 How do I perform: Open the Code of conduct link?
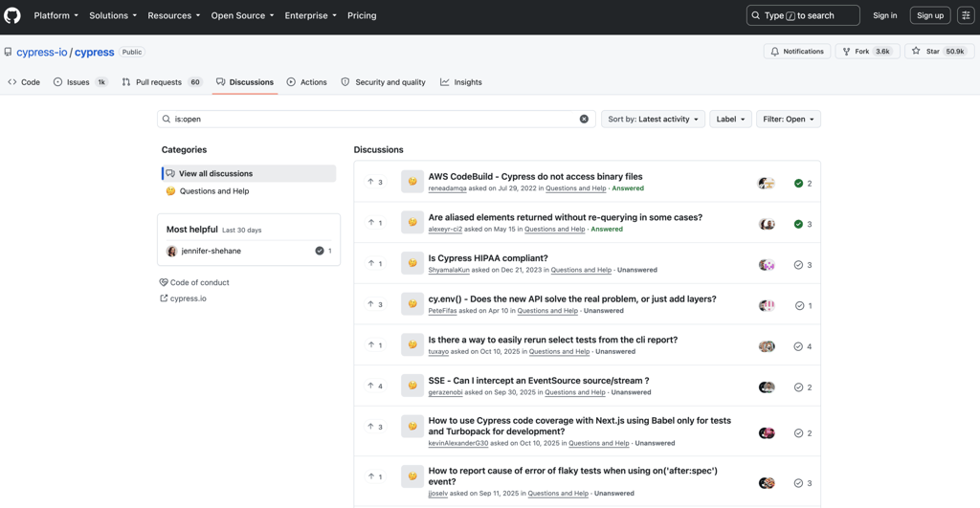tap(194, 282)
